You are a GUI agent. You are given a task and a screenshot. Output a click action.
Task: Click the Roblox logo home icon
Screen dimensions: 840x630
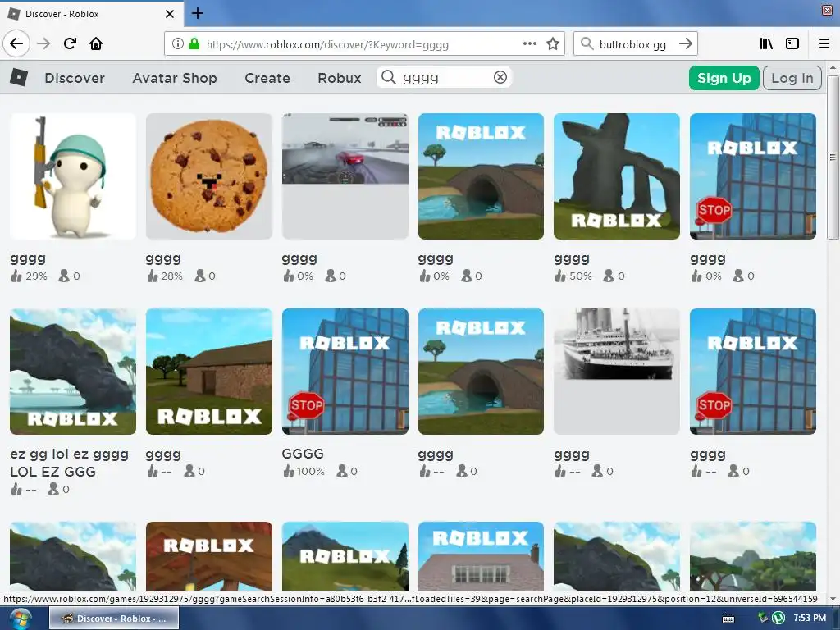tap(19, 78)
